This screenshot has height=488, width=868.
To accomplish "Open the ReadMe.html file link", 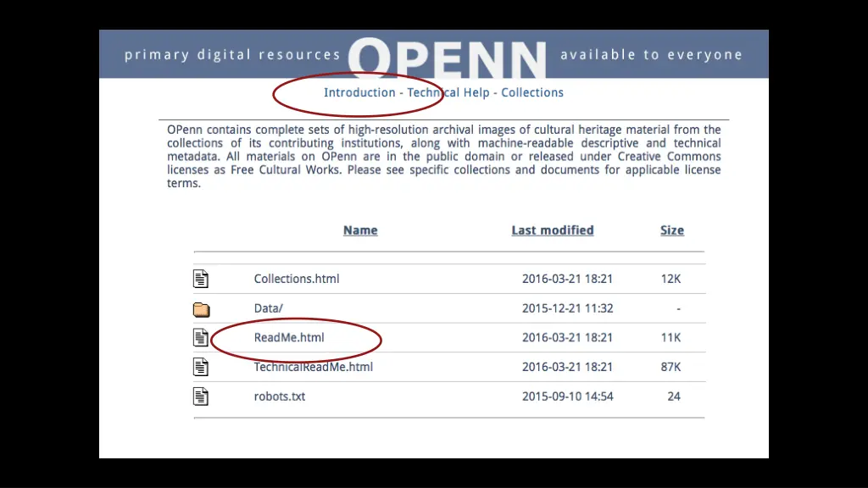I will tap(289, 337).
